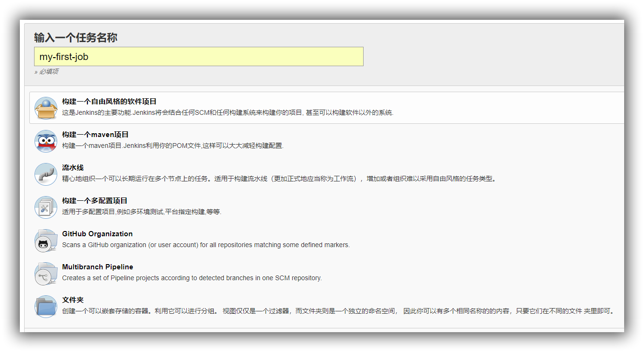
Task: Click the Multibranch Pipeline branch icon
Action: (x=46, y=274)
